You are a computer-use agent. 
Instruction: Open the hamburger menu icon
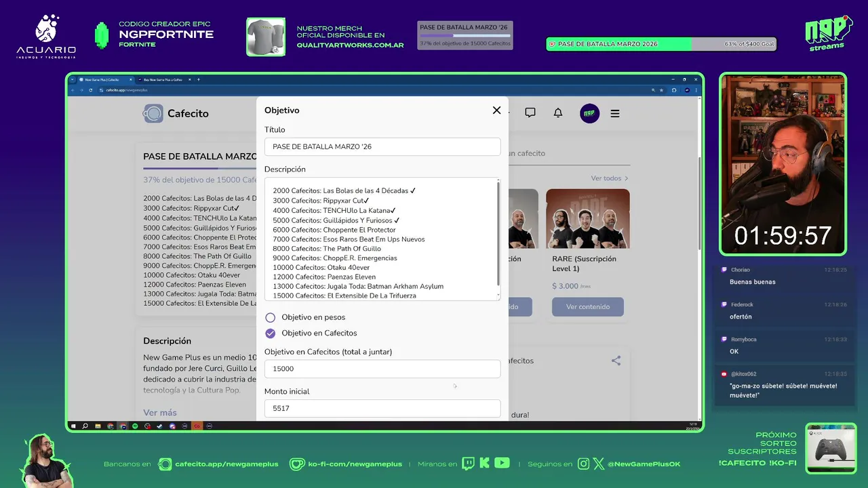pyautogui.click(x=615, y=114)
